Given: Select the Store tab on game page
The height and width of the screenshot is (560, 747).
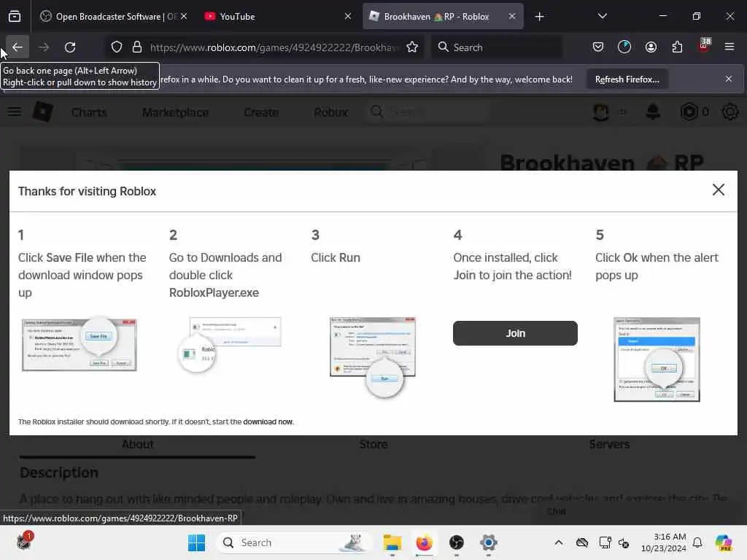Looking at the screenshot, I should (x=373, y=444).
